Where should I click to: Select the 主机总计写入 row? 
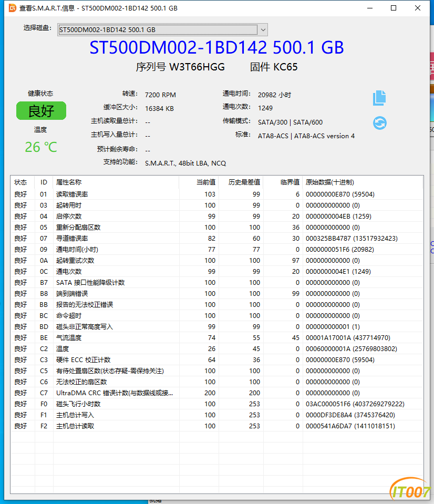coord(217,415)
